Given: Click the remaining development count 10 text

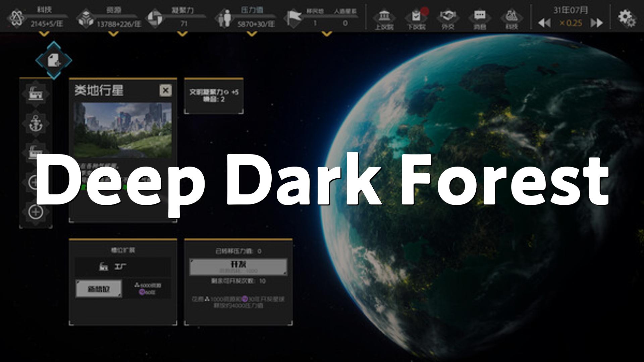Looking at the screenshot, I should 238,281.
